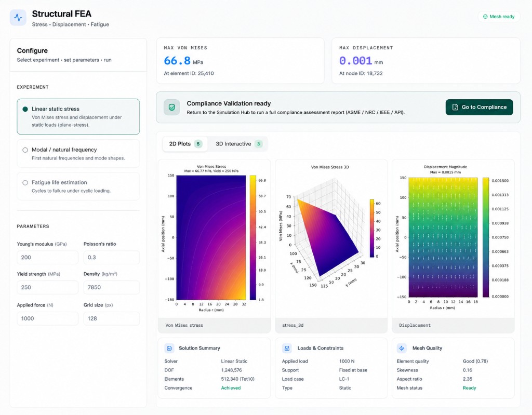Select Linear static stress experiment
This screenshot has width=532, height=415.
point(78,117)
